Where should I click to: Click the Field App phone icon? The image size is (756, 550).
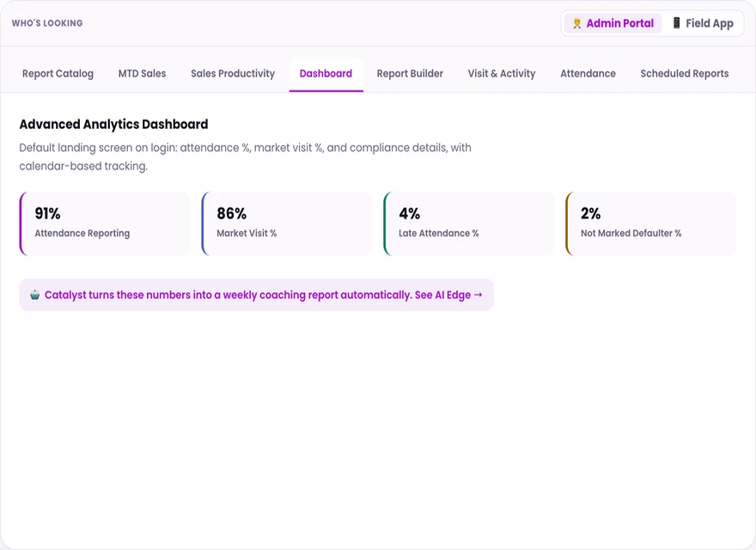point(676,22)
